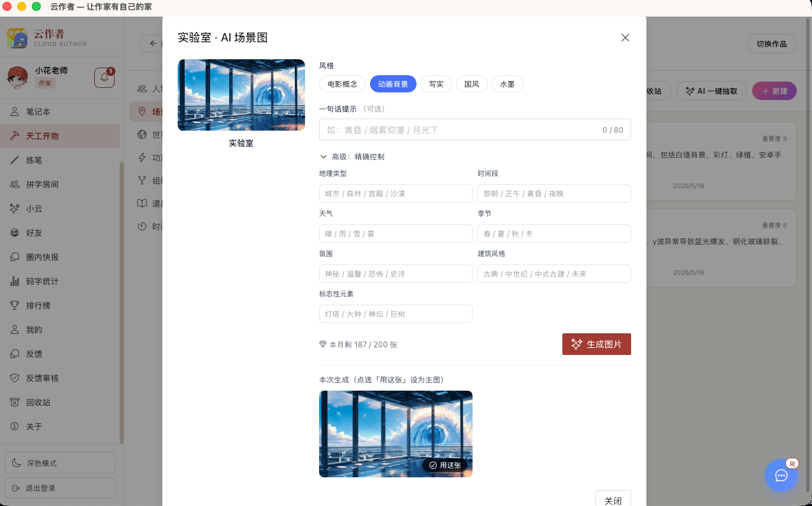
Task: Select the 写实 style chip
Action: pos(436,84)
